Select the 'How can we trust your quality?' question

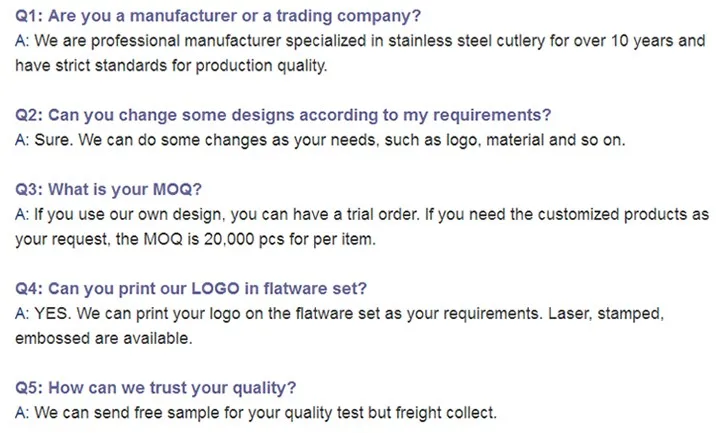[156, 387]
